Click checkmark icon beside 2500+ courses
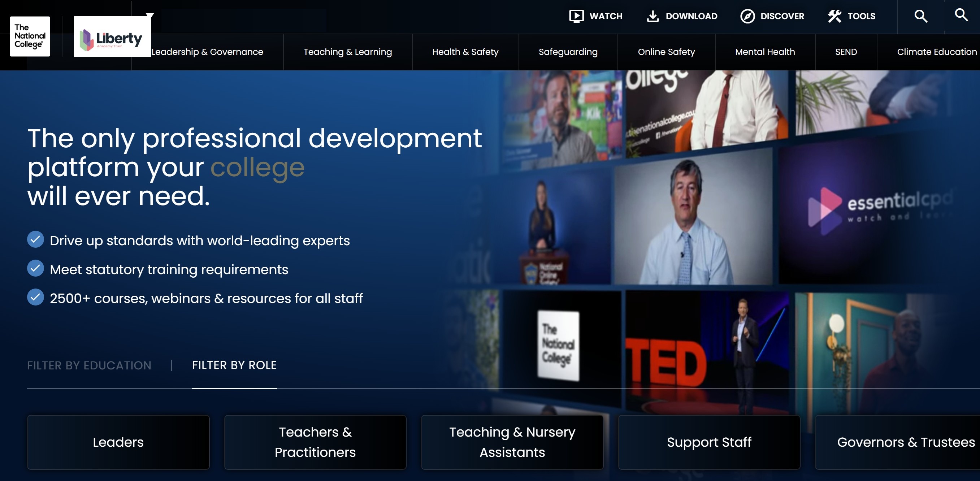 coord(35,297)
